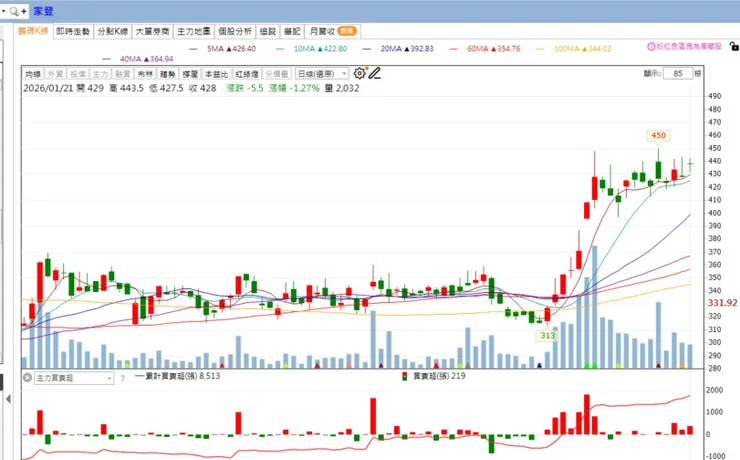The width and height of the screenshot is (740, 460).
Task: Toggle the 融資 overlay button
Action: [x=123, y=74]
